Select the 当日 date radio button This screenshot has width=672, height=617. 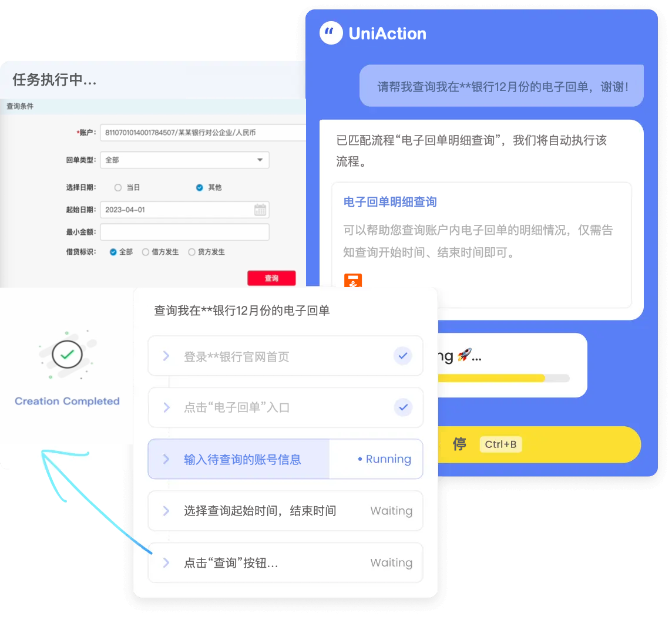(118, 187)
